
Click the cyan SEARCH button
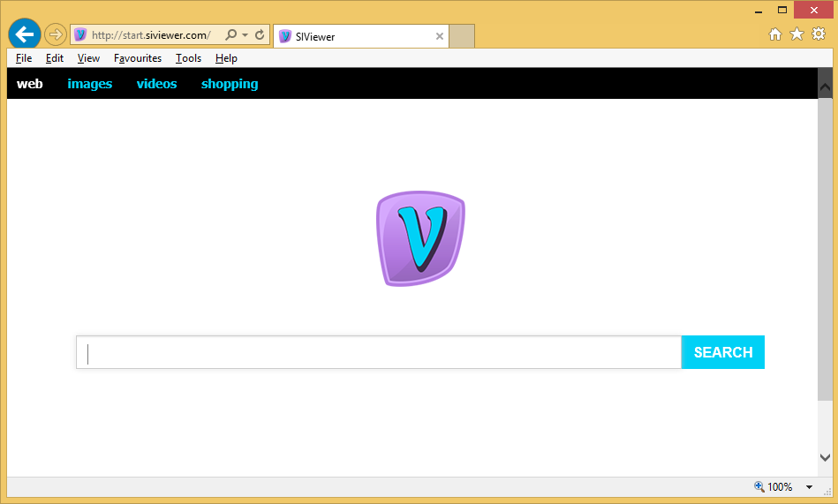click(x=723, y=352)
